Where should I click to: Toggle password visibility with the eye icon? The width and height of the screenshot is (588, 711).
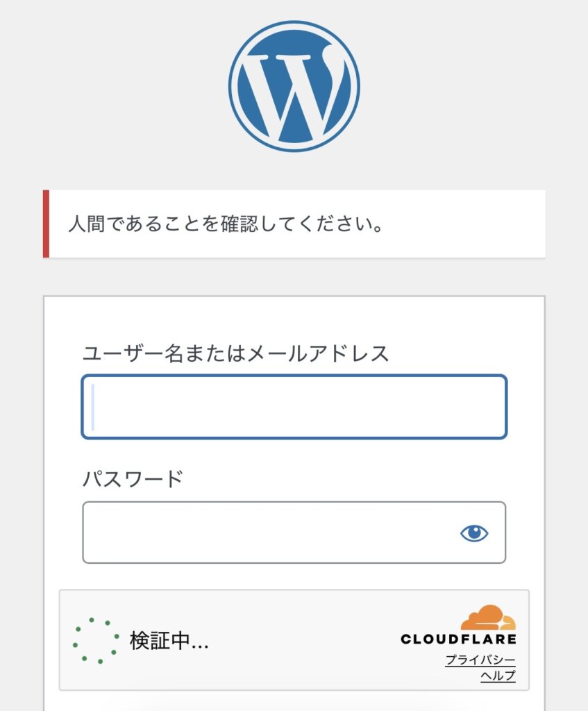[474, 533]
